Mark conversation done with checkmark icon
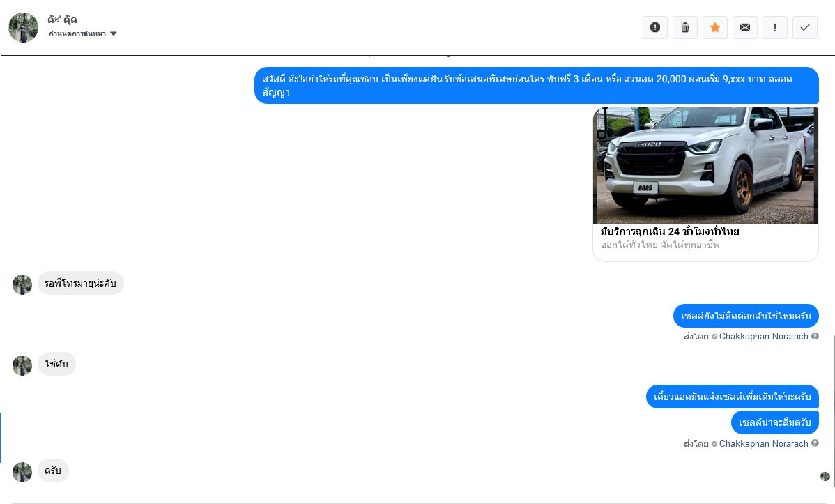 [x=804, y=27]
